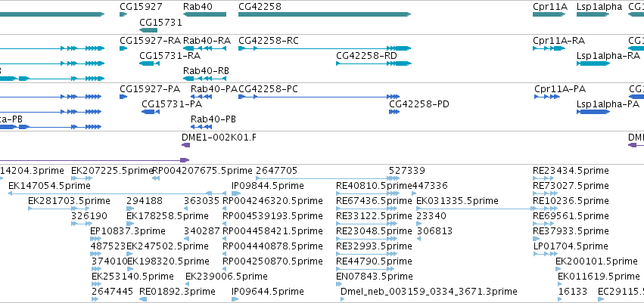This screenshot has width=644, height=303.
Task: Select the CG42258-RD transcript glyph
Action: click(x=373, y=63)
